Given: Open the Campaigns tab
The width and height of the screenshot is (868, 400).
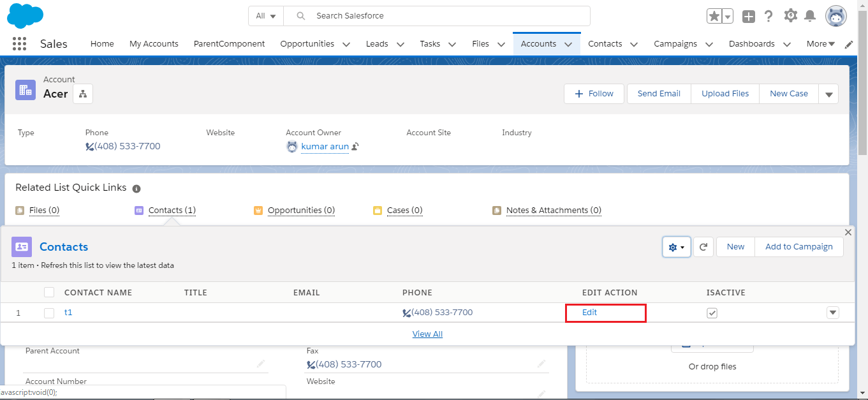Looking at the screenshot, I should point(675,44).
